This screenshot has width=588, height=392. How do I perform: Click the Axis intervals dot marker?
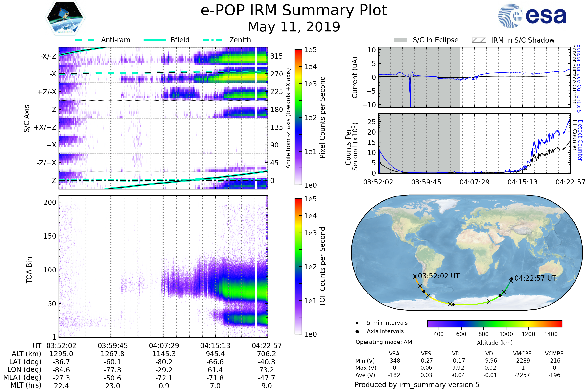click(357, 331)
